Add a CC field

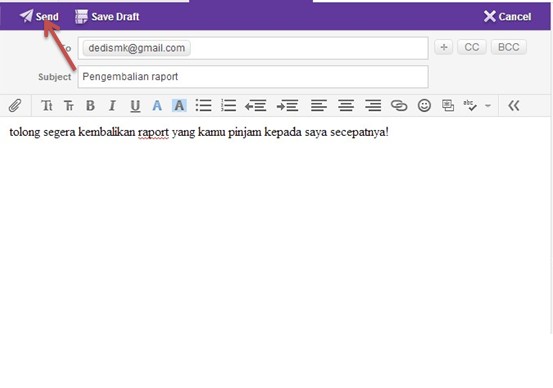tap(472, 47)
